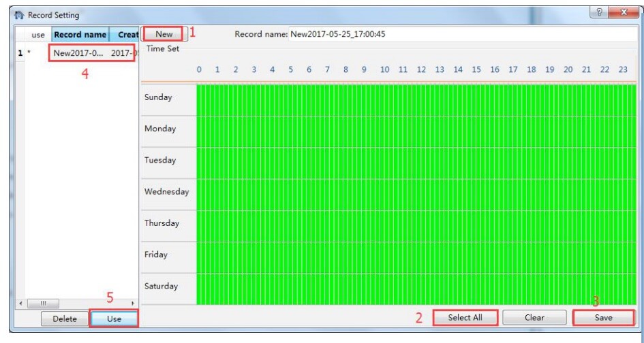Viewport: 644px width, 343px height.
Task: Click the Select All button
Action: tap(465, 318)
